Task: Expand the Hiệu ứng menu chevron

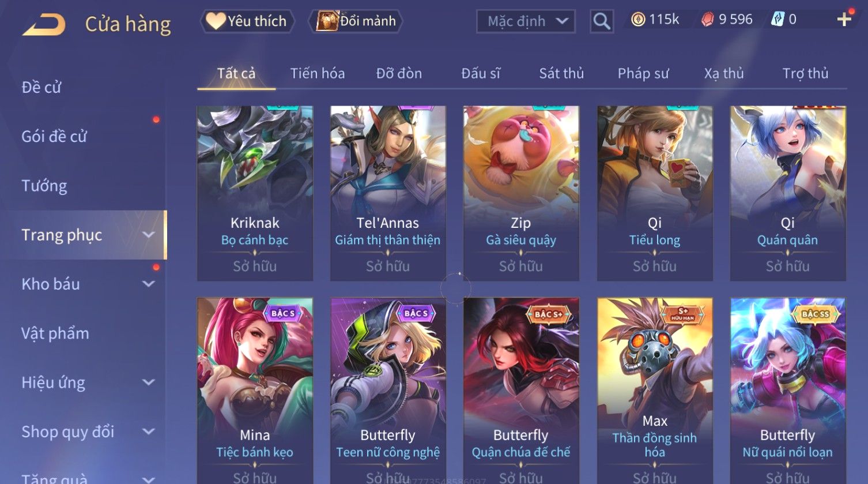Action: click(149, 382)
